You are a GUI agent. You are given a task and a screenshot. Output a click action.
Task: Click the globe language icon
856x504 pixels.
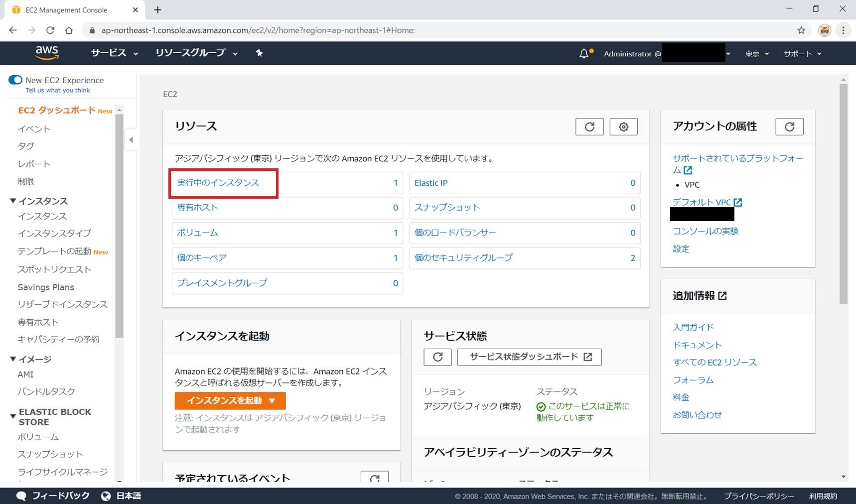(x=106, y=496)
